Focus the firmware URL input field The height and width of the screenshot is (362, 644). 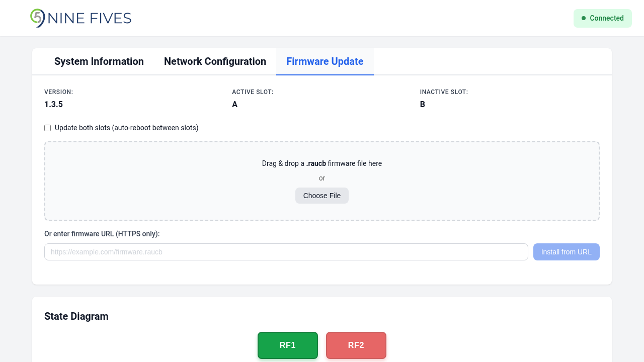[286, 252]
